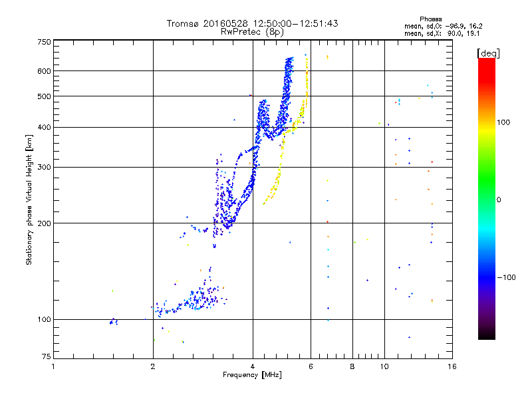The image size is (532, 399).
Task: Click the height axis tick label "100"
Action: click(44, 319)
